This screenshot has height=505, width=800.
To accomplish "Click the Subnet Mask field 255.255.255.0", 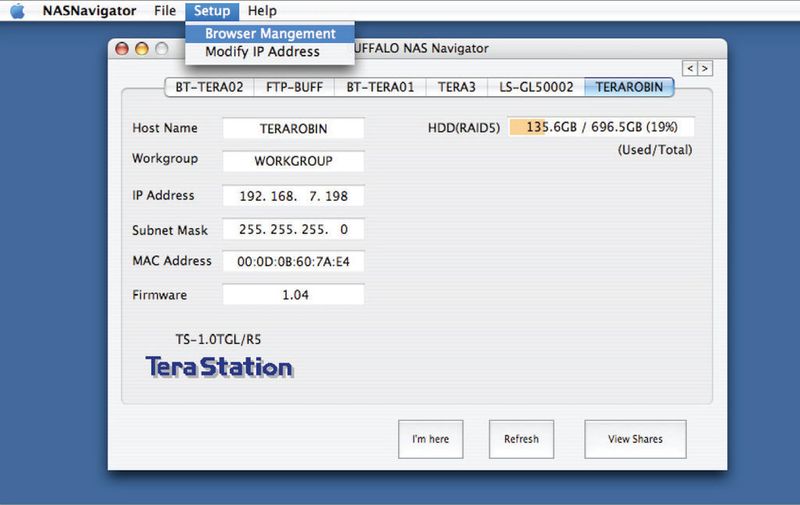I will pos(293,230).
